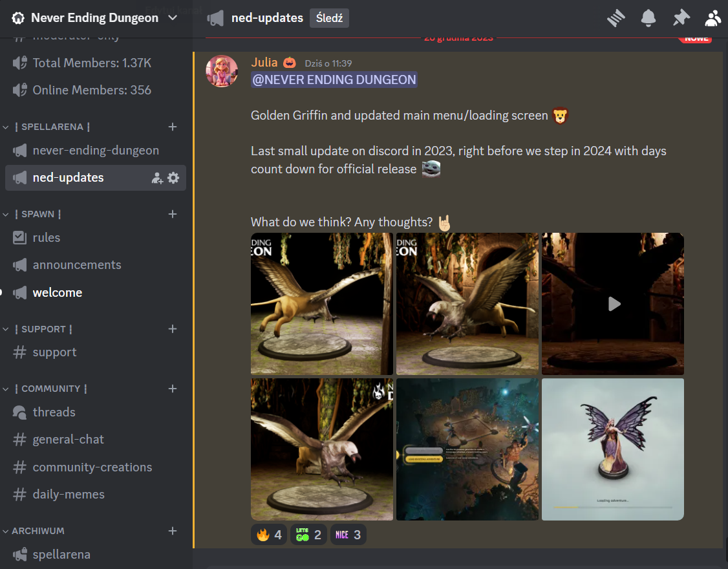Screen dimensions: 728x569
Task: Open notification settings bell icon
Action: point(648,18)
